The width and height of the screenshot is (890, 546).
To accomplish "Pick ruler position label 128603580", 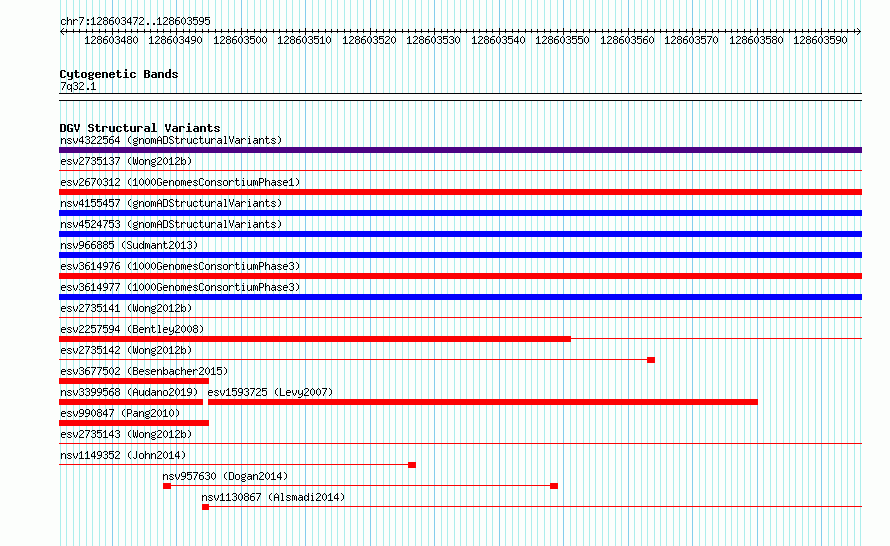I will click(x=756, y=40).
